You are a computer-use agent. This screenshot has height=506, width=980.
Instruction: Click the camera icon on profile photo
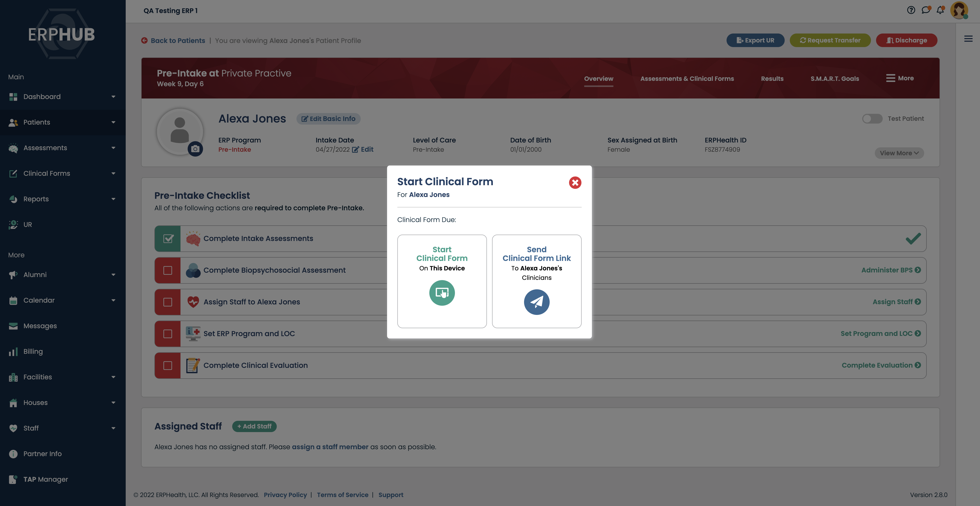(x=195, y=149)
